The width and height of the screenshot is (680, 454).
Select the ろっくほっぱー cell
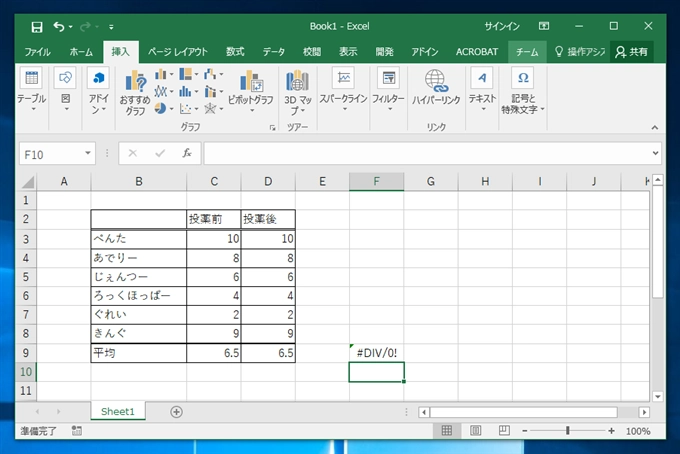pos(139,296)
